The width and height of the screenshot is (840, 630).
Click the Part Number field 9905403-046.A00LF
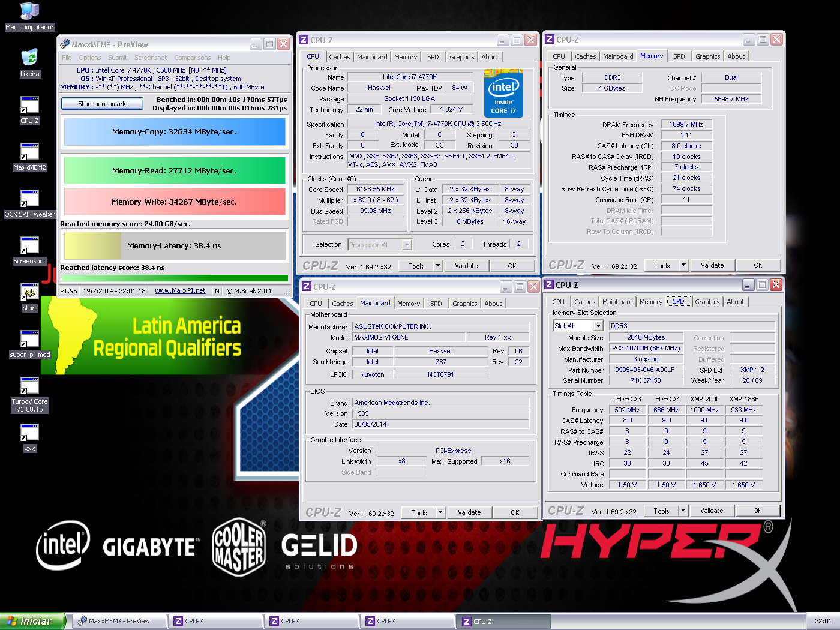click(x=645, y=370)
